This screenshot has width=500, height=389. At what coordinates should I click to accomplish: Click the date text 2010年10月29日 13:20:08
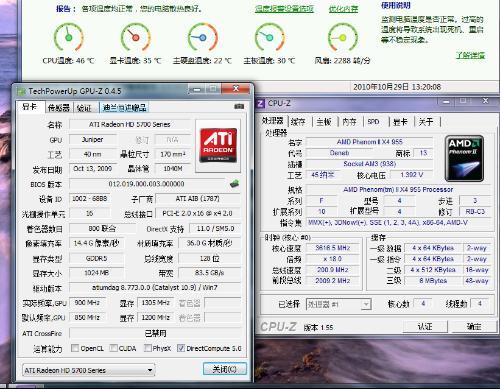tap(397, 87)
